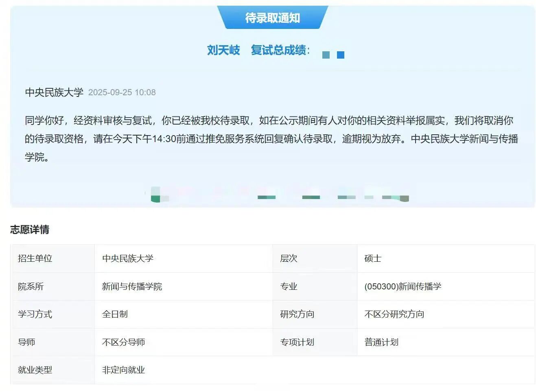Click the 志愿详情 section heading
This screenshot has width=536, height=392.
[30, 230]
